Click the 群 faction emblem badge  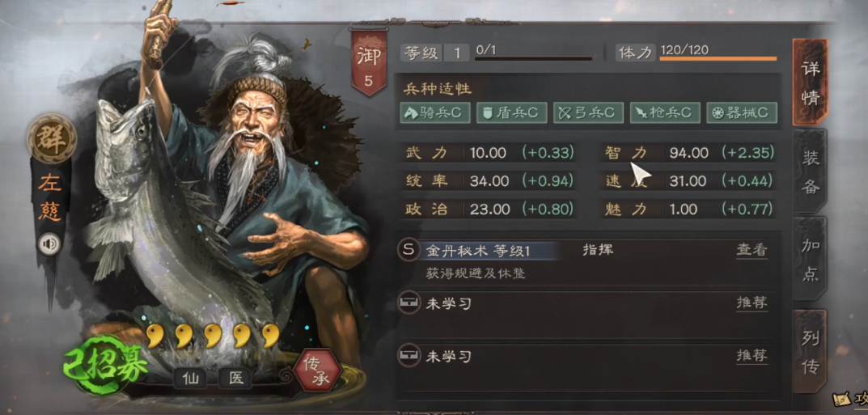pos(52,138)
